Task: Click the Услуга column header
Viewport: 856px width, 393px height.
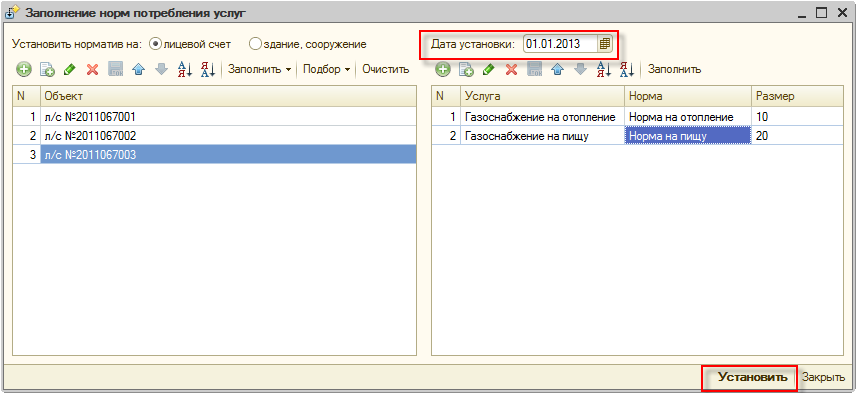Action: click(542, 96)
